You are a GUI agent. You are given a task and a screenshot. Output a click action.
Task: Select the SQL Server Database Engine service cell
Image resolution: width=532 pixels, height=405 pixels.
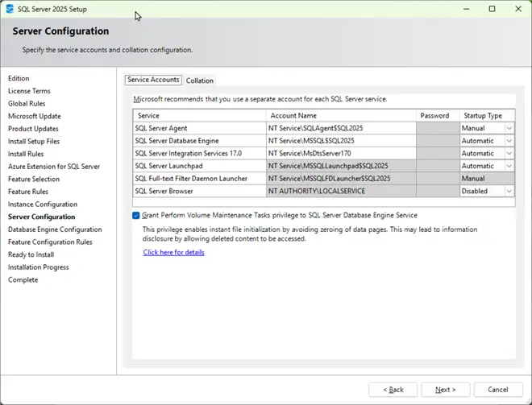coord(200,141)
